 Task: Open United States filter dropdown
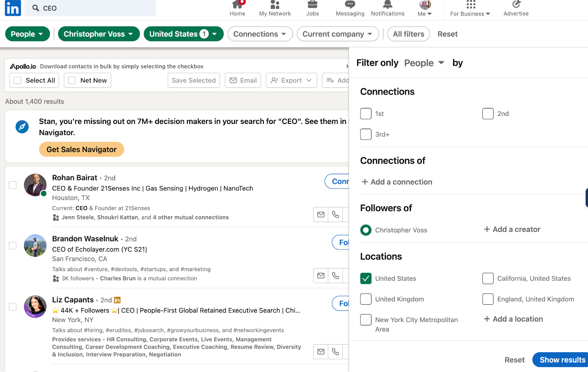coord(184,34)
